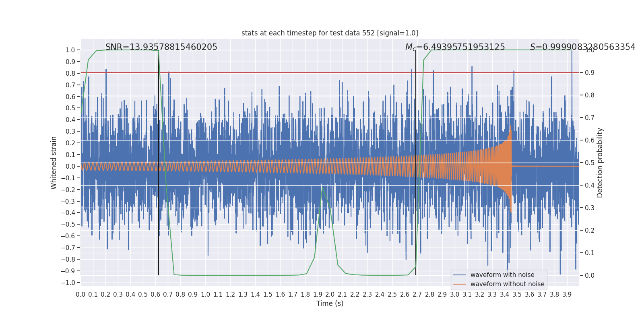Select the "waveform with noise" legend label

(x=502, y=275)
